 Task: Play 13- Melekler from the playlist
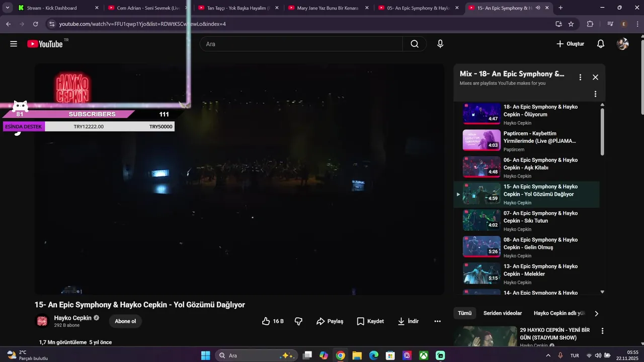pos(527,274)
